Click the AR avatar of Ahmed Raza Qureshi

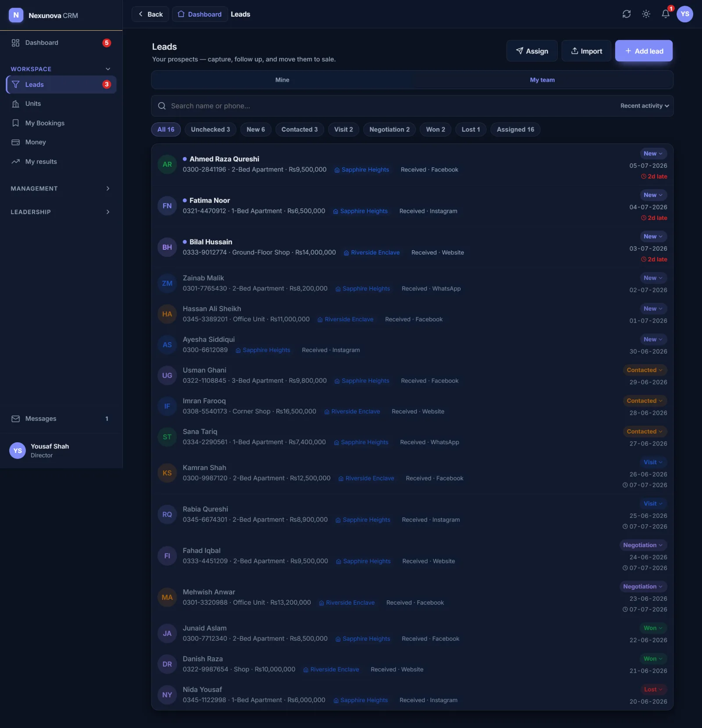coord(167,164)
